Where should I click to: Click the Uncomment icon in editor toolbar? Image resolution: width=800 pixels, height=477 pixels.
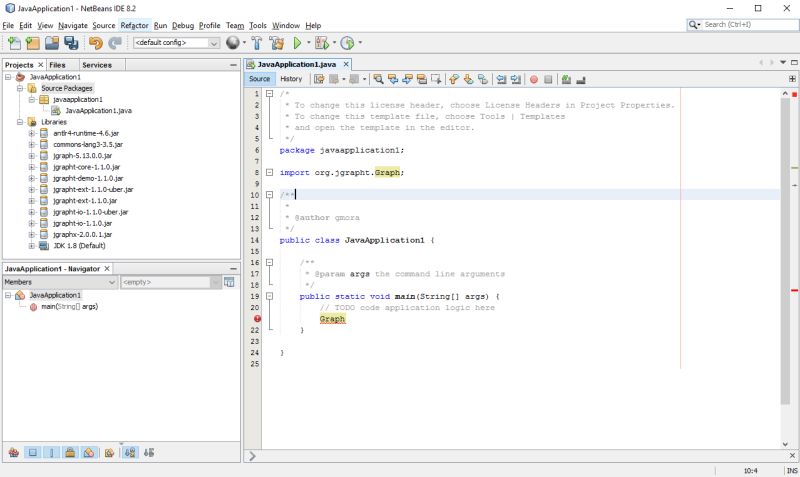(x=581, y=80)
